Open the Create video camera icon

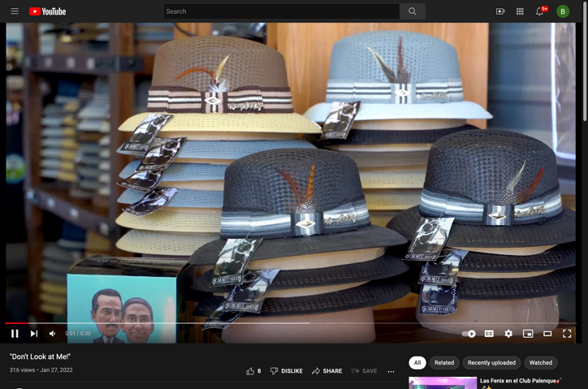pos(500,11)
